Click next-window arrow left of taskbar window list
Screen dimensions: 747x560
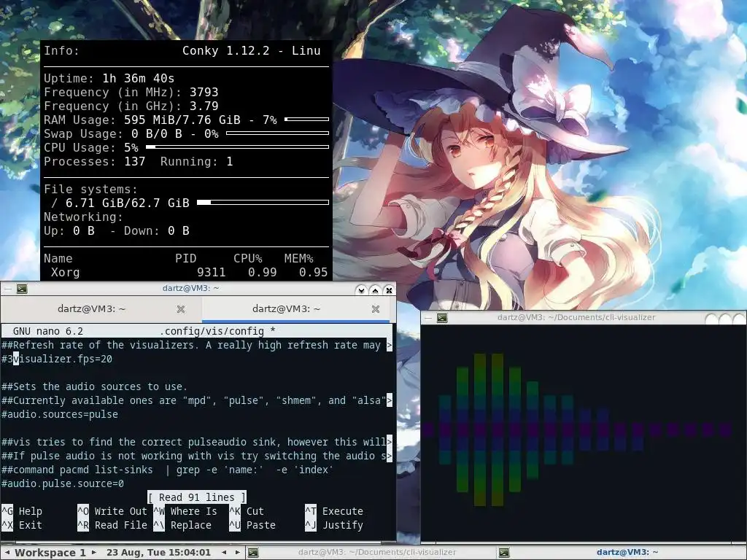point(237,553)
